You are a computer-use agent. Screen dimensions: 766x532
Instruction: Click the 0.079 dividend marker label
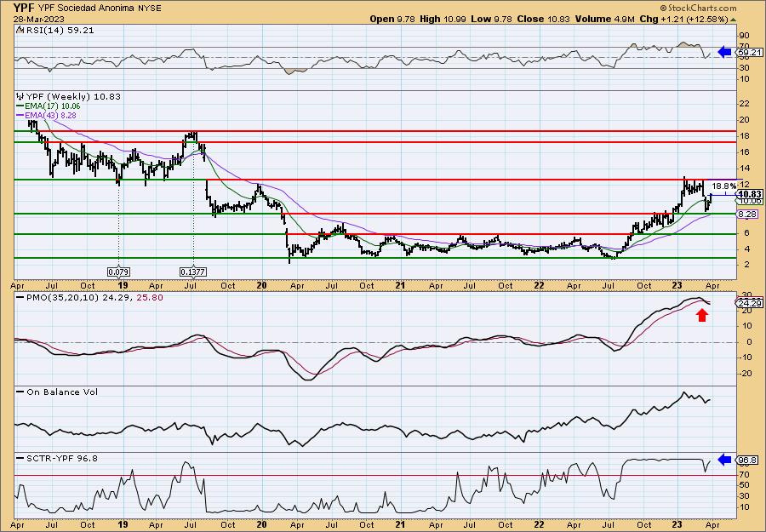(x=118, y=272)
